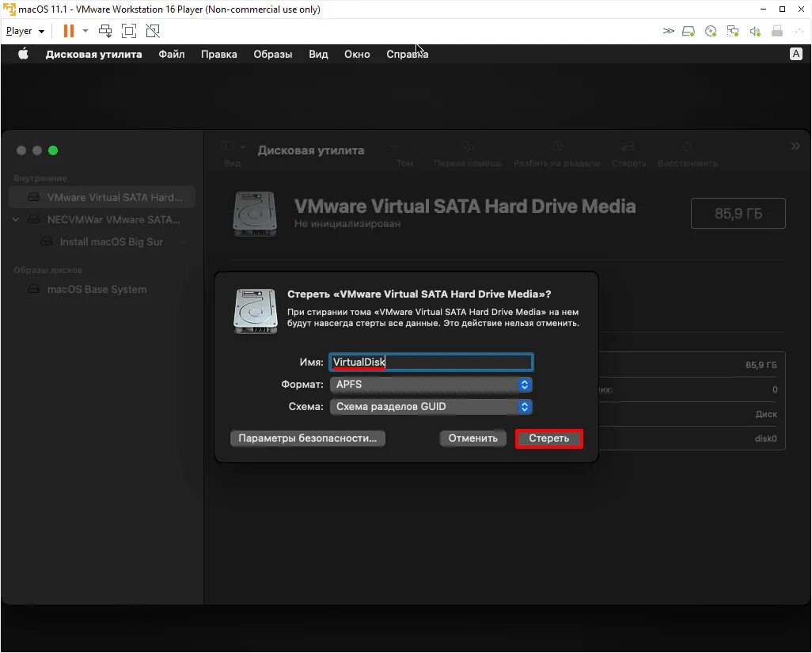Viewport: 812px width, 653px height.
Task: Click the sound device icon in VMware toolbar
Action: [x=755, y=32]
